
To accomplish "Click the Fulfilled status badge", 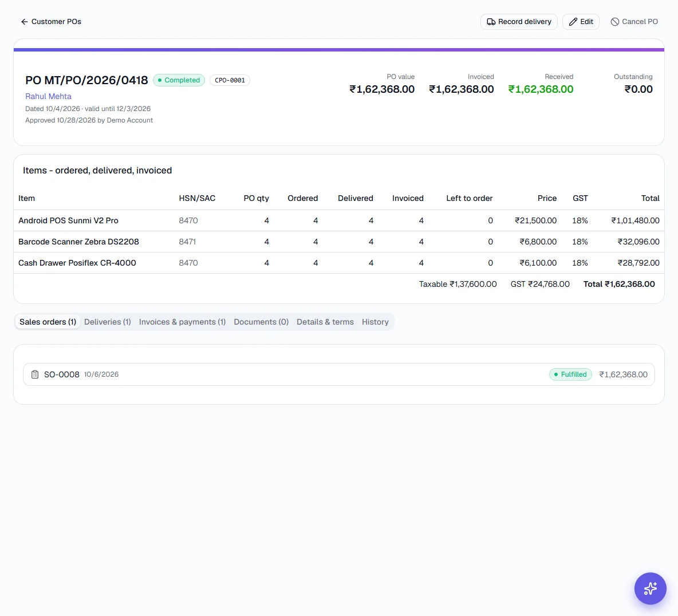I will point(570,374).
